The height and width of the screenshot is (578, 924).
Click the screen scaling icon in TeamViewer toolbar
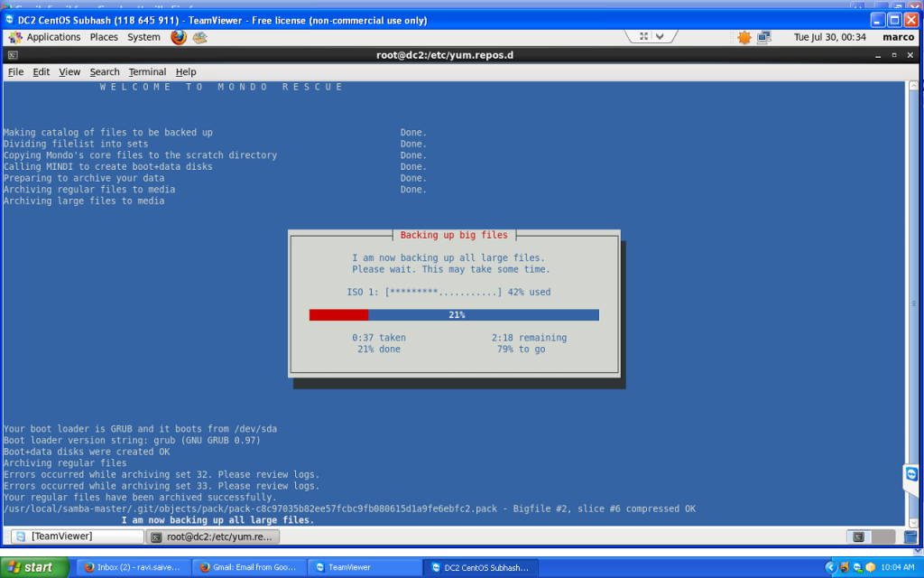tap(643, 34)
